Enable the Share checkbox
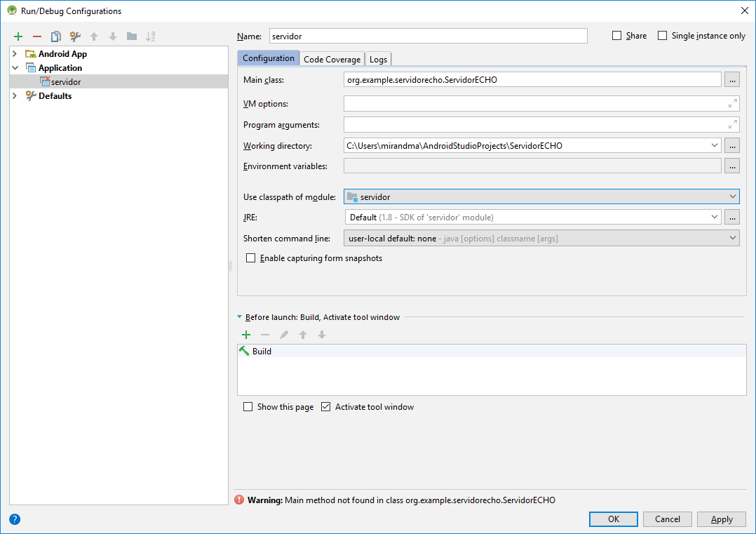756x534 pixels. tap(617, 36)
